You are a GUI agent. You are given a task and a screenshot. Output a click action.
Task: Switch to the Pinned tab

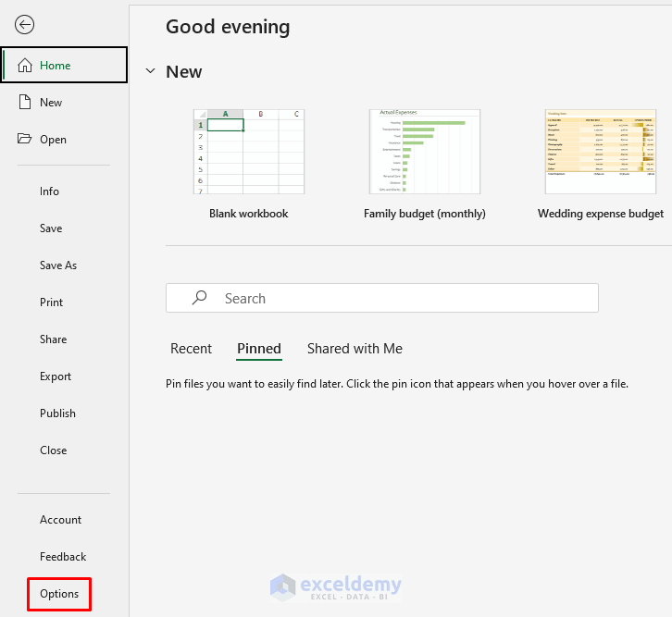(x=259, y=349)
